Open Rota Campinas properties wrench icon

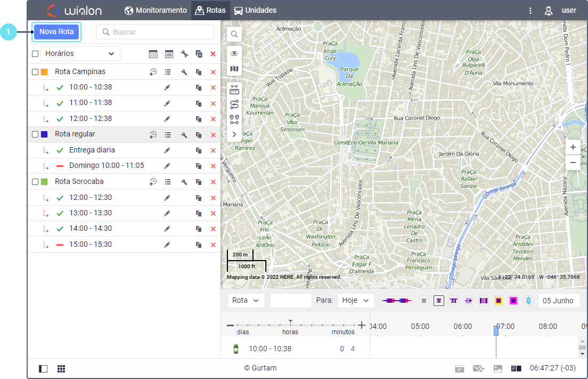click(x=184, y=72)
